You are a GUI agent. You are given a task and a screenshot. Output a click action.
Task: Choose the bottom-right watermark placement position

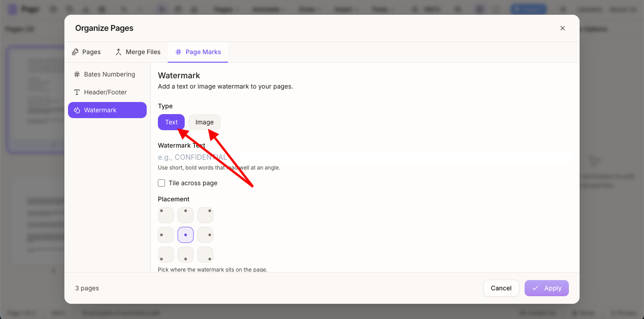[205, 254]
